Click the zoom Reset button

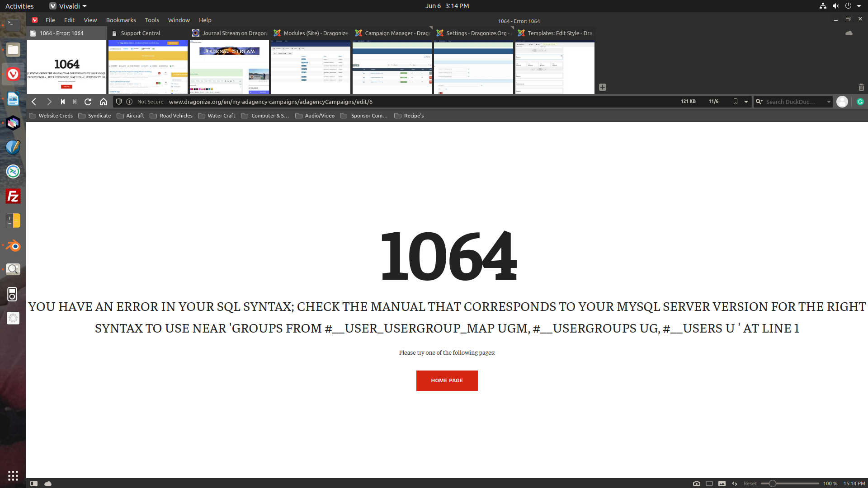click(x=750, y=483)
